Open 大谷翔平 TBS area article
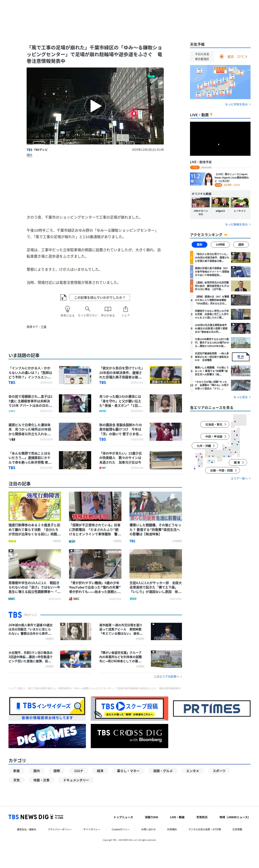The image size is (259, 868). [x=50, y=659]
